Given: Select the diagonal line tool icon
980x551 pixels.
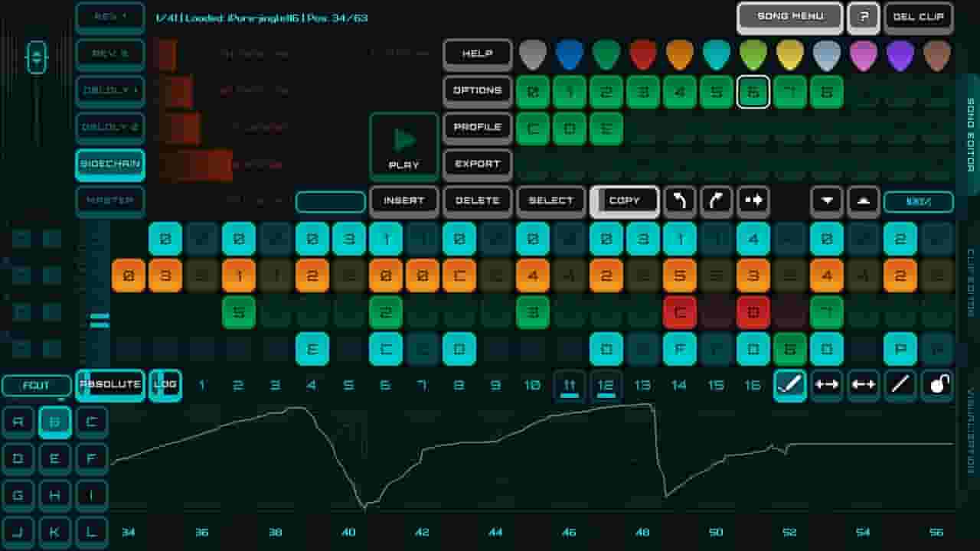Looking at the screenshot, I should [x=901, y=386].
